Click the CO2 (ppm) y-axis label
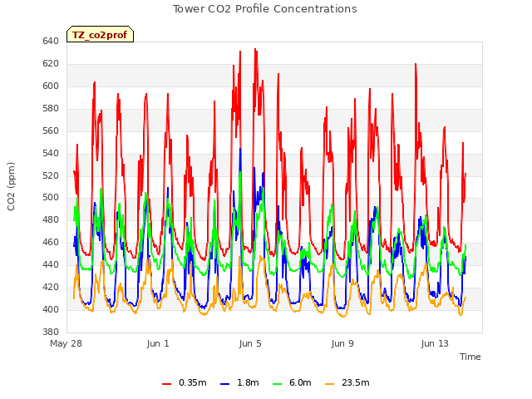This screenshot has height=399, width=532. click(11, 186)
